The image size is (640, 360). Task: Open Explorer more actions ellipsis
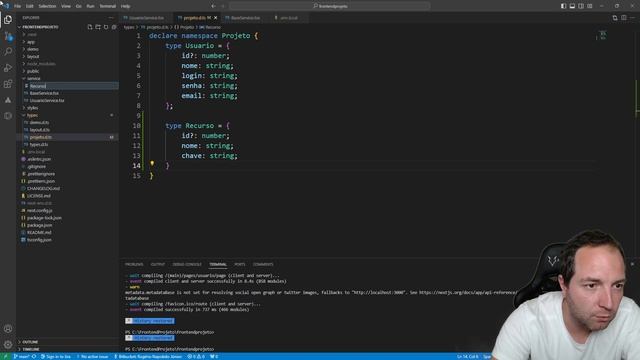tap(111, 18)
